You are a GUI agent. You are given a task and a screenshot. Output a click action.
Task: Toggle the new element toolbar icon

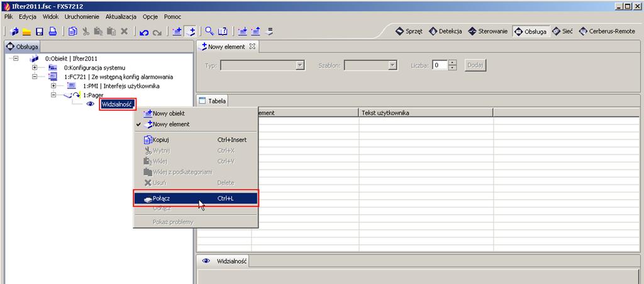[x=190, y=31]
